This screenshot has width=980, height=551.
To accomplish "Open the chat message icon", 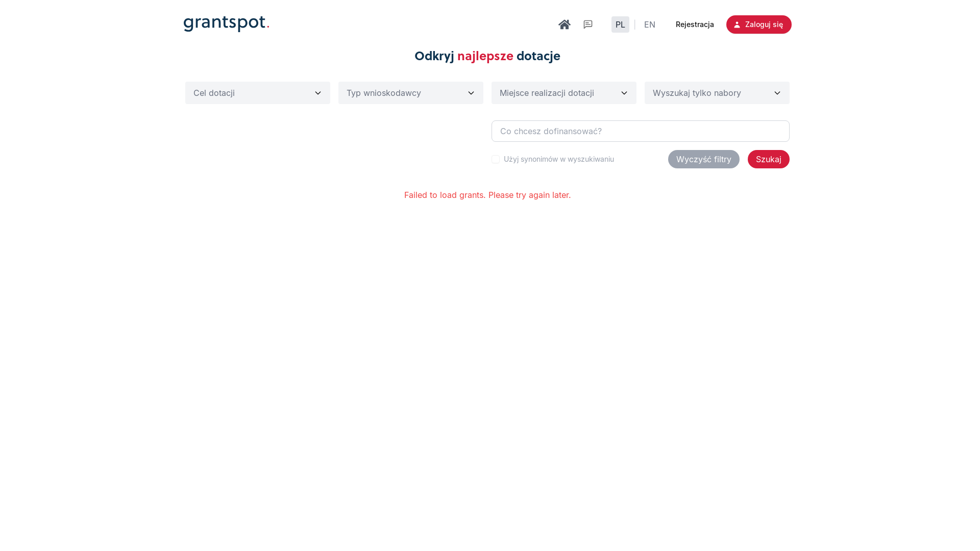I will point(588,24).
